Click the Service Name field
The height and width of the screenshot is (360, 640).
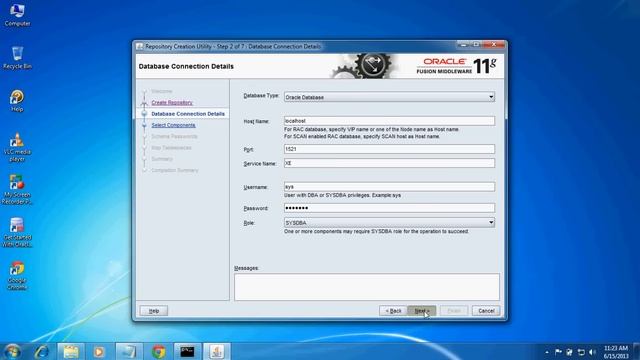click(389, 163)
